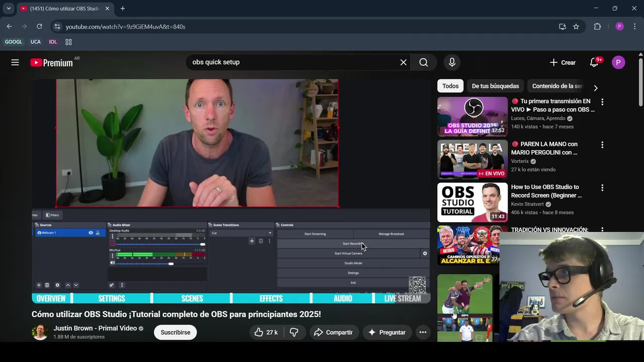644x362 pixels.
Task: Open UCA bookmark
Action: click(35, 42)
